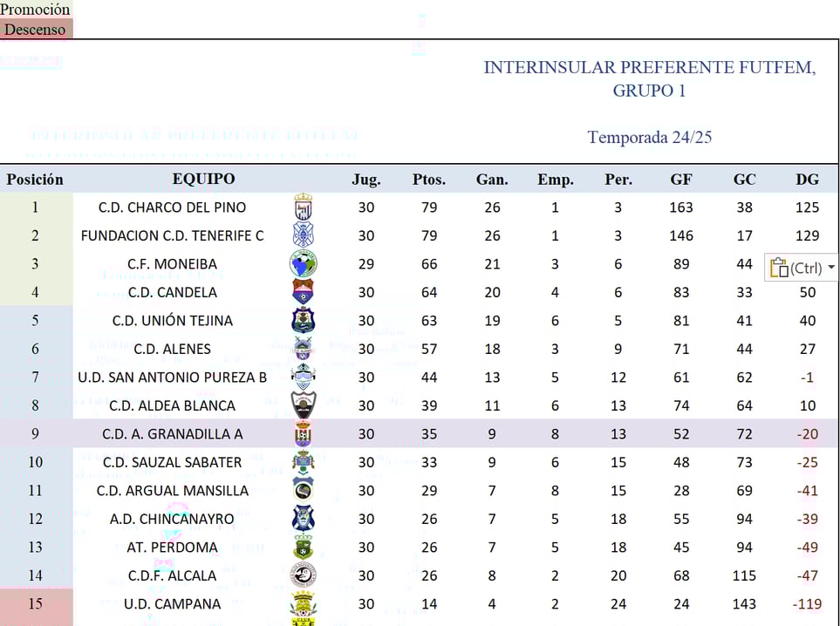Click the Fundacion C.D. Tenerife C crest
Image resolution: width=840 pixels, height=626 pixels.
(x=304, y=235)
